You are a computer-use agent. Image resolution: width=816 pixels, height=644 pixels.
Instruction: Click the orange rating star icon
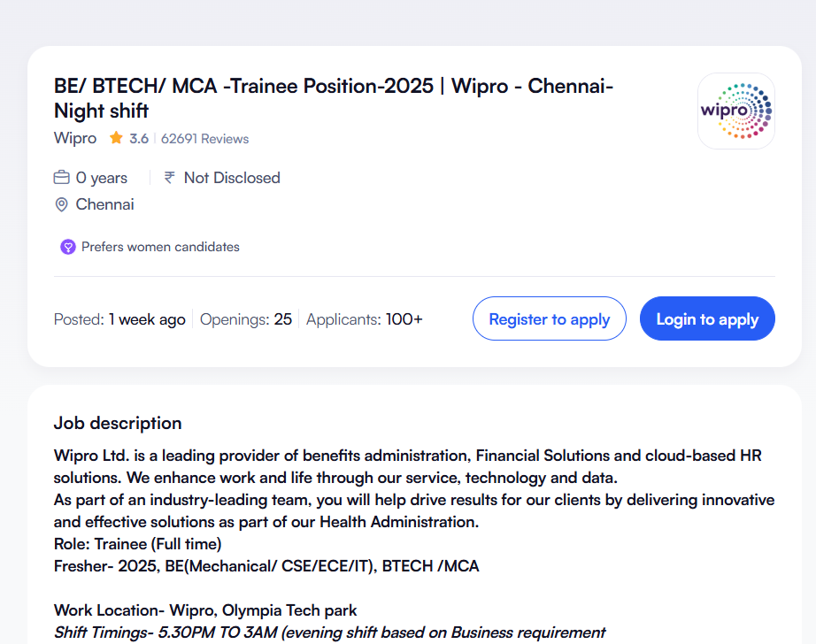click(116, 138)
